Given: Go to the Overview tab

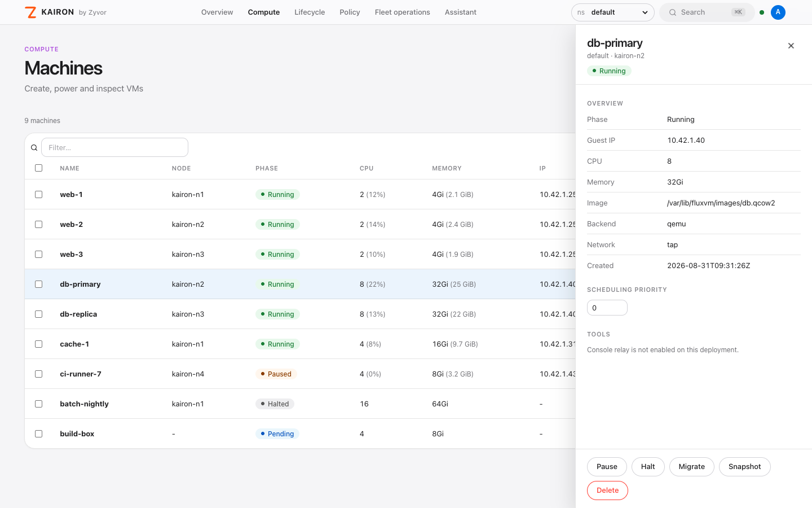Looking at the screenshot, I should click(x=217, y=12).
